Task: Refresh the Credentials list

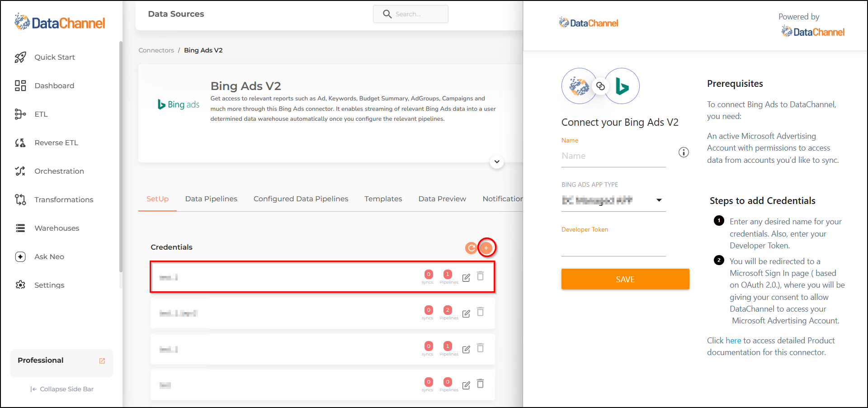Action: point(471,247)
